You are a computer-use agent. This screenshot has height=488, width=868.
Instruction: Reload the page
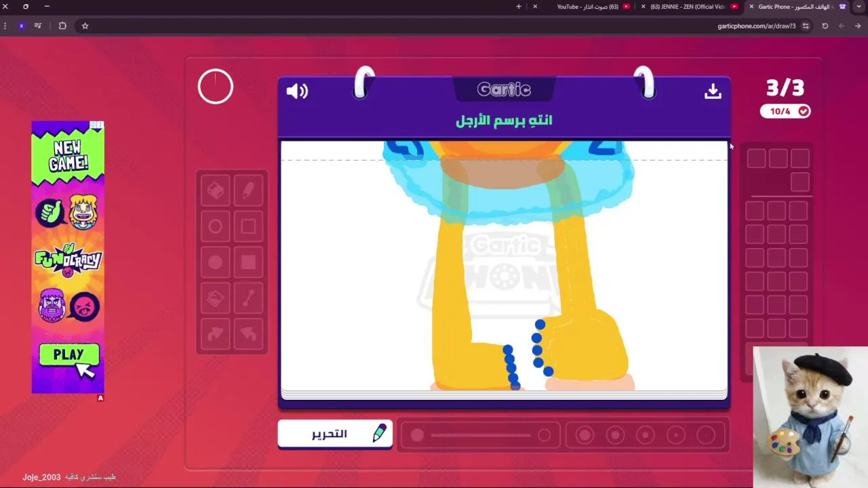tap(825, 26)
